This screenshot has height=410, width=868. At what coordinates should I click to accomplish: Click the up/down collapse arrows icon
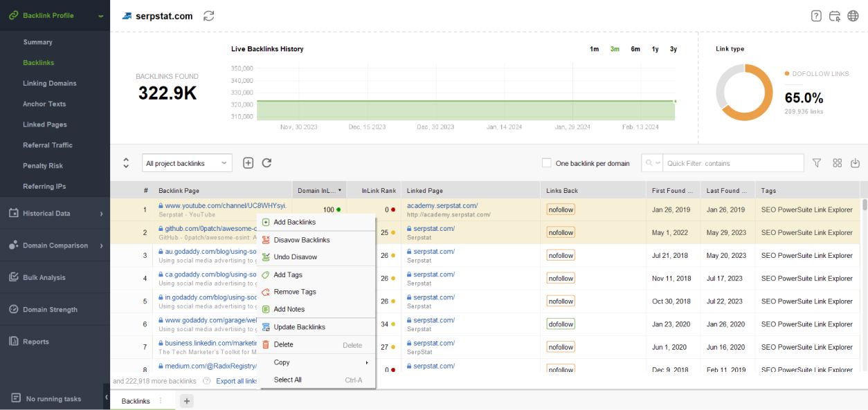click(x=126, y=163)
